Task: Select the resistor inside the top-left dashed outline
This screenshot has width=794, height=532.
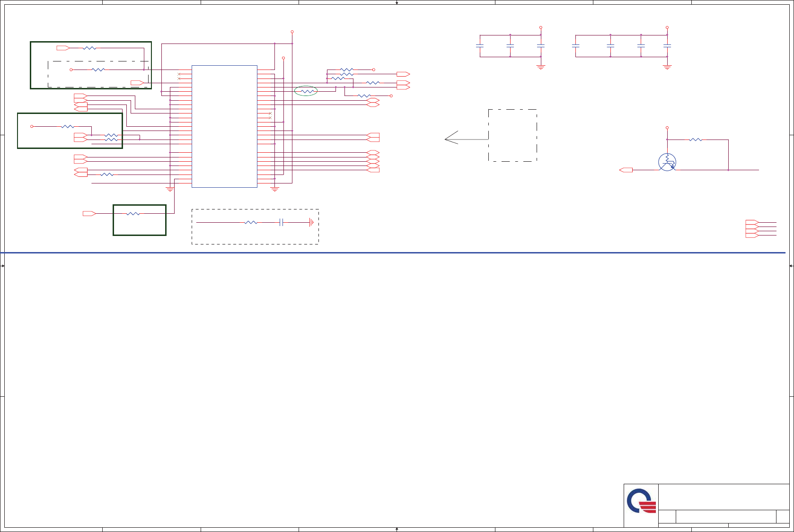Action: coord(98,70)
